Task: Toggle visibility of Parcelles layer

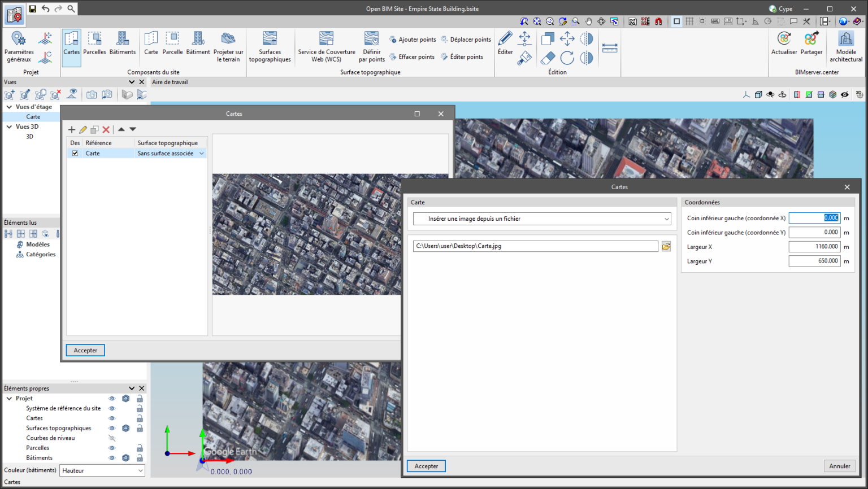Action: [x=112, y=448]
